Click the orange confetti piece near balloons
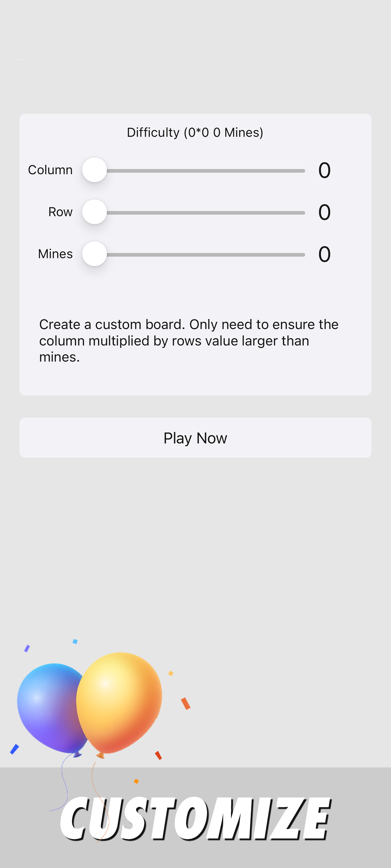Screen dimensions: 391x868 186,703
